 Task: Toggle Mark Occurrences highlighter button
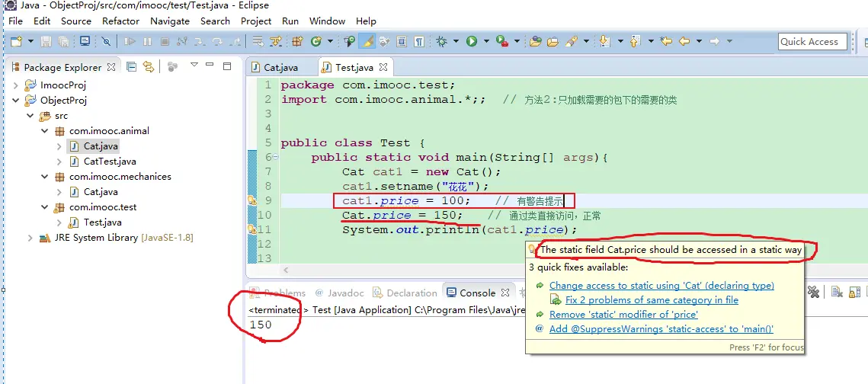tap(367, 41)
